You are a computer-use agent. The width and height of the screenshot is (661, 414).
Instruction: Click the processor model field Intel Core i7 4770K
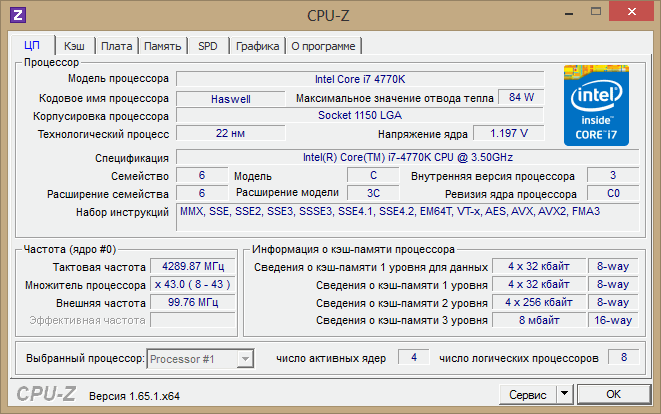pos(360,79)
